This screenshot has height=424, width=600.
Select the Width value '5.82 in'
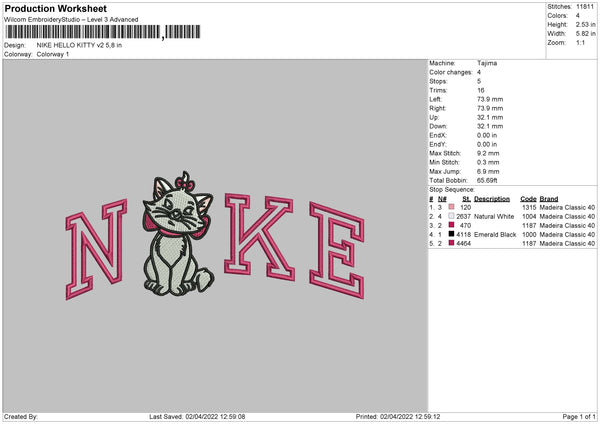click(x=586, y=34)
